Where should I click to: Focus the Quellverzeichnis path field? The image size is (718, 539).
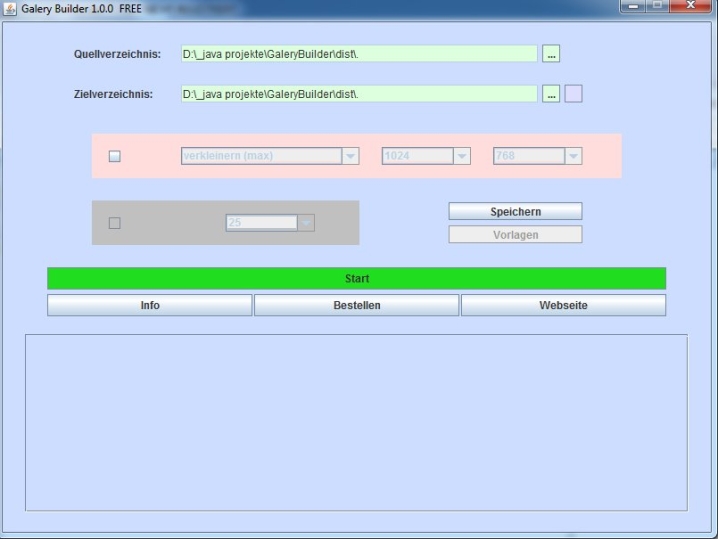359,54
